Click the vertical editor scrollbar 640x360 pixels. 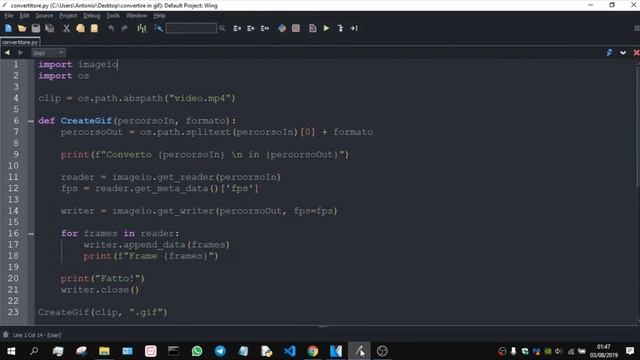638,127
